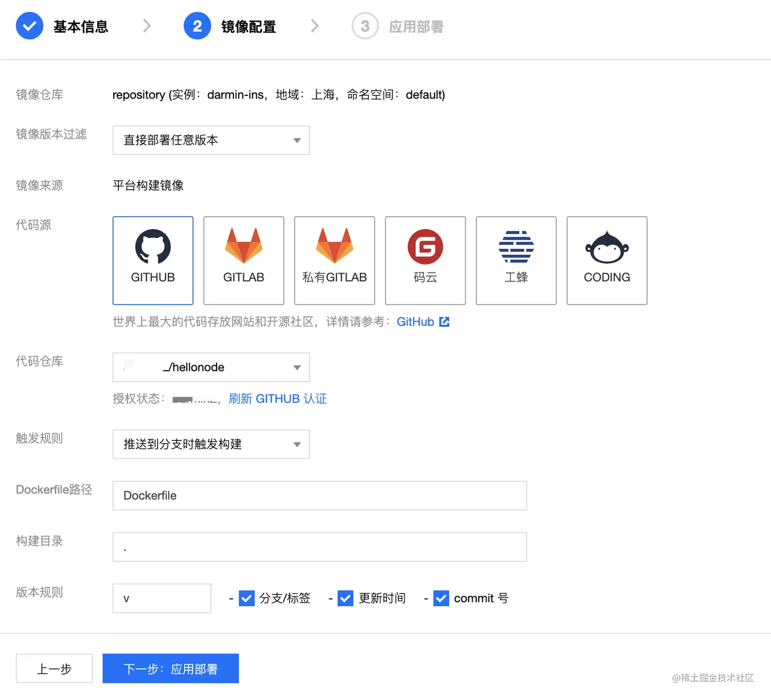Viewport: 771px width, 700px height.
Task: Click the repository instance description text
Action: click(x=278, y=95)
